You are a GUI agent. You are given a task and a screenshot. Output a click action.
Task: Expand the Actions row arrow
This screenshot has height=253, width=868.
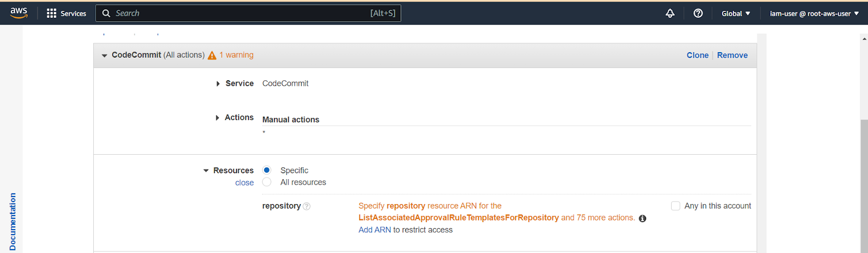point(218,118)
